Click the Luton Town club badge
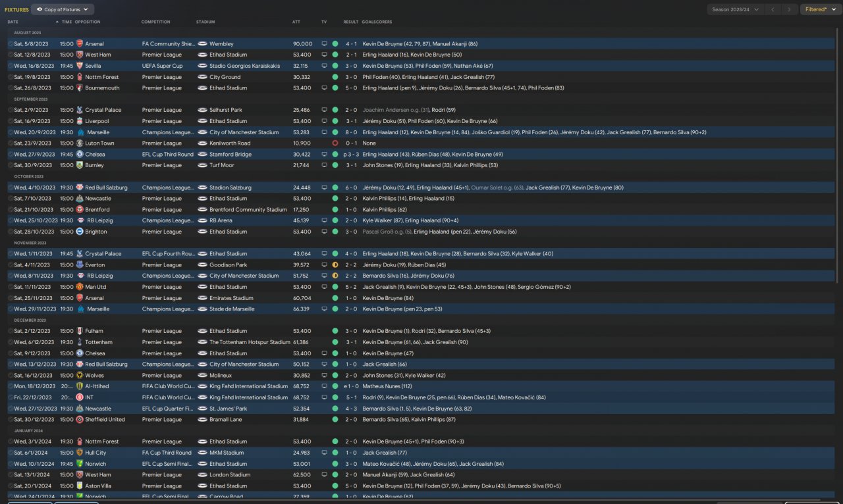The image size is (843, 504). pyautogui.click(x=80, y=143)
